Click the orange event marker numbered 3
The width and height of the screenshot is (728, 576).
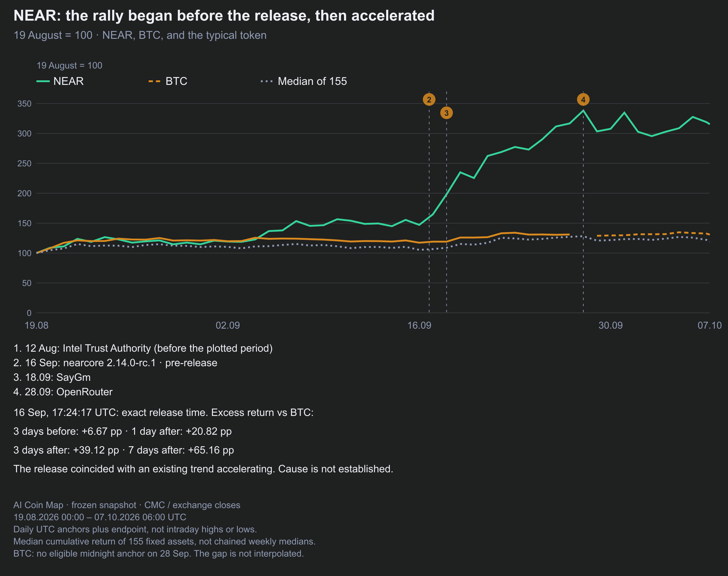[446, 113]
